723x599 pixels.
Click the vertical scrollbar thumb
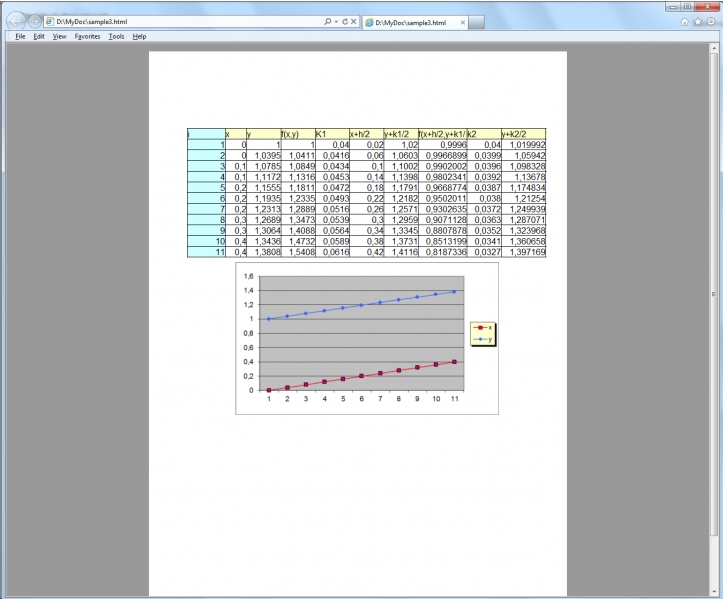(714, 294)
